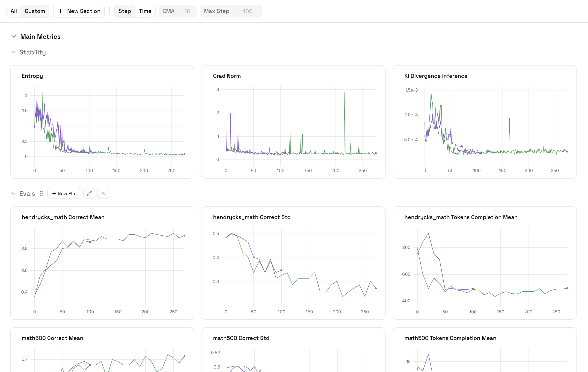Open hendrycks_math Correct Mean chart
The width and height of the screenshot is (588, 372).
point(102,263)
